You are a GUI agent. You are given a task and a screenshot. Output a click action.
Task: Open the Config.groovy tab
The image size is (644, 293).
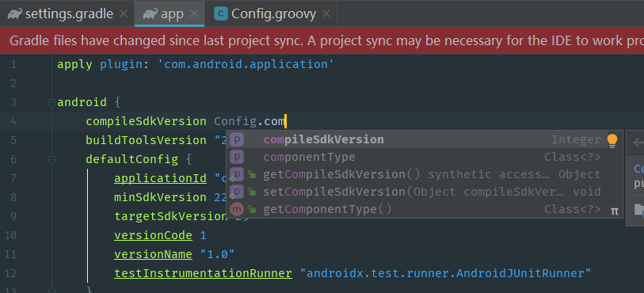point(272,14)
